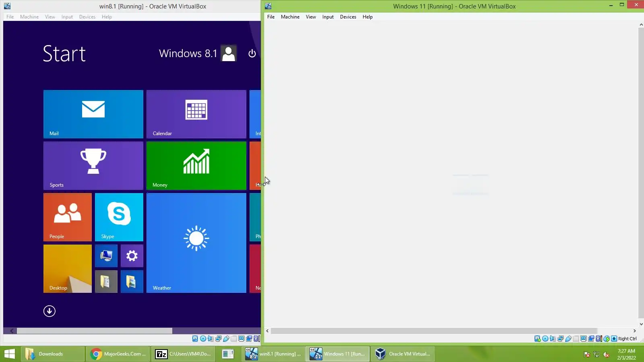Click hard disk indicator in Windows 11 status bar

[x=537, y=339]
